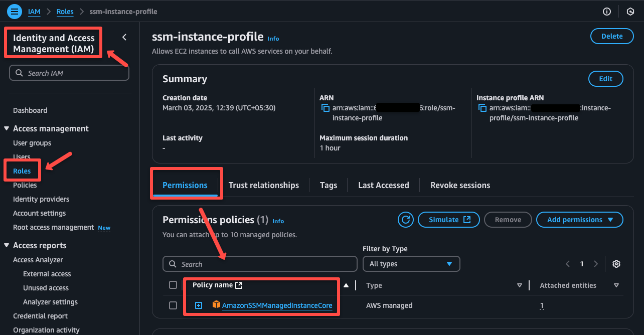Refresh the Permissions policies list
Image resolution: width=644 pixels, height=335 pixels.
point(405,219)
